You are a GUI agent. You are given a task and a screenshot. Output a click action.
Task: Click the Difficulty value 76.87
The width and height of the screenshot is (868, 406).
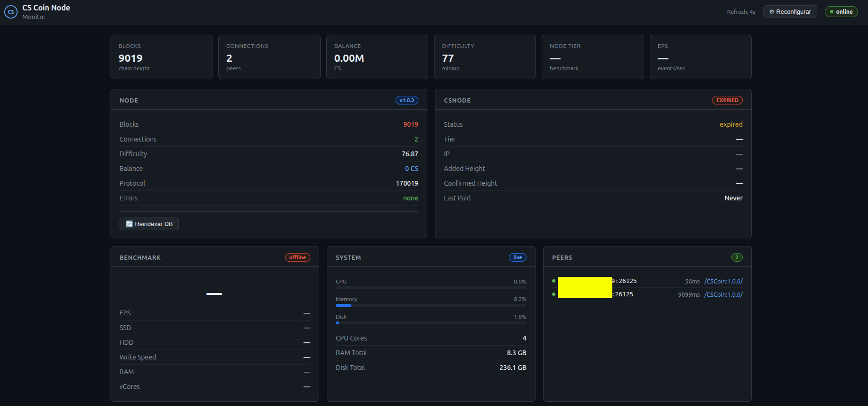tap(410, 154)
